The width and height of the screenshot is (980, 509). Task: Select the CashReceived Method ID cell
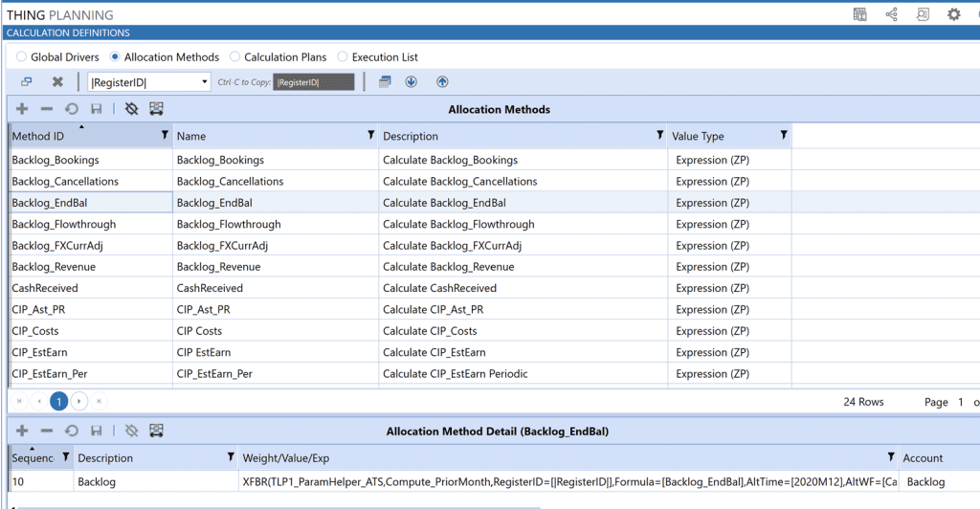click(x=91, y=288)
